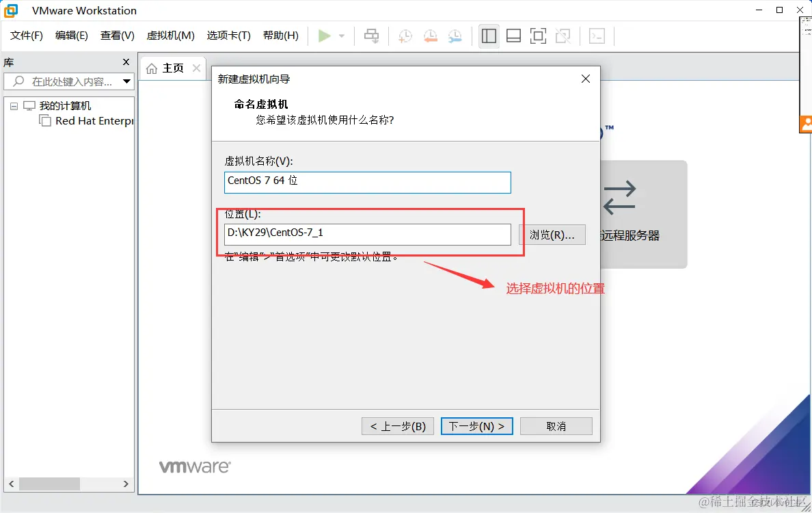This screenshot has width=812, height=513.
Task: Collapse the 我的计算机 tree node
Action: pos(14,106)
